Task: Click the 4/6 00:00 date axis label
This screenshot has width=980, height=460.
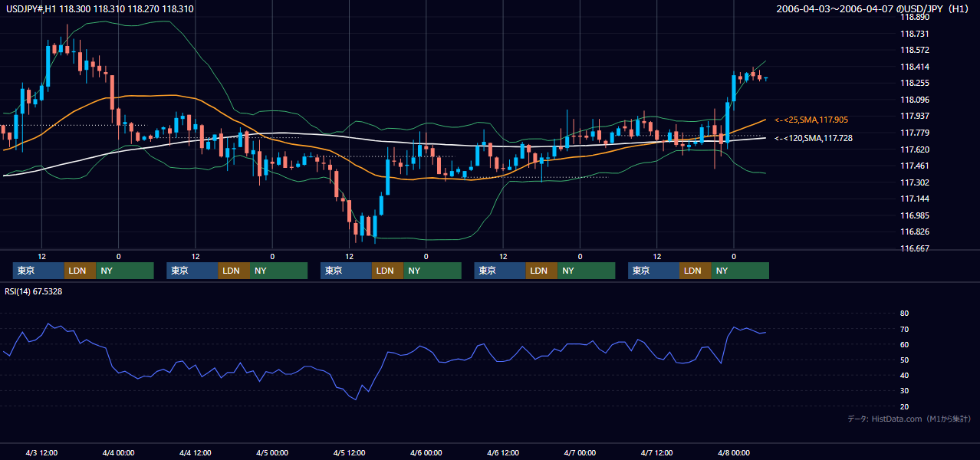Action: coord(426,452)
